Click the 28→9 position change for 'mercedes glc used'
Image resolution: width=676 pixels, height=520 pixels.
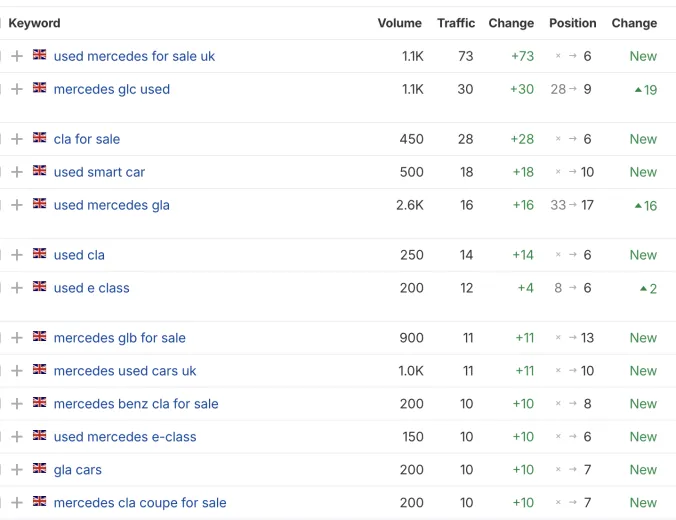pos(571,89)
